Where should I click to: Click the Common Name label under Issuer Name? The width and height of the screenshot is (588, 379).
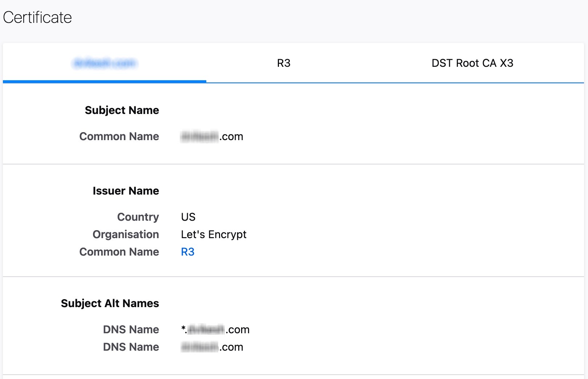(x=119, y=252)
